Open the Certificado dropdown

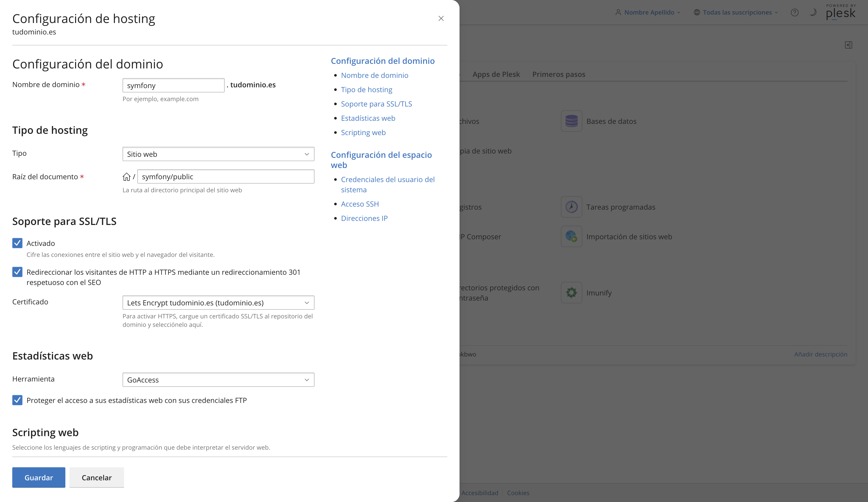[x=218, y=303]
